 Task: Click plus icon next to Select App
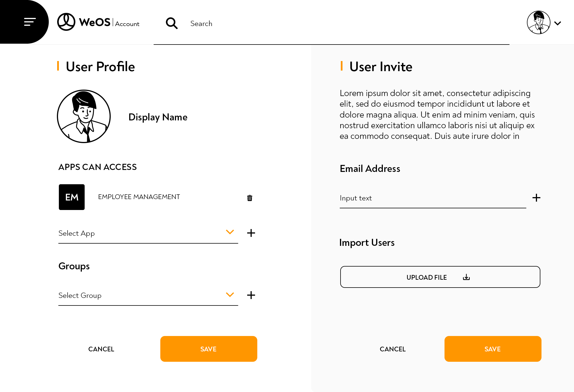tap(251, 233)
